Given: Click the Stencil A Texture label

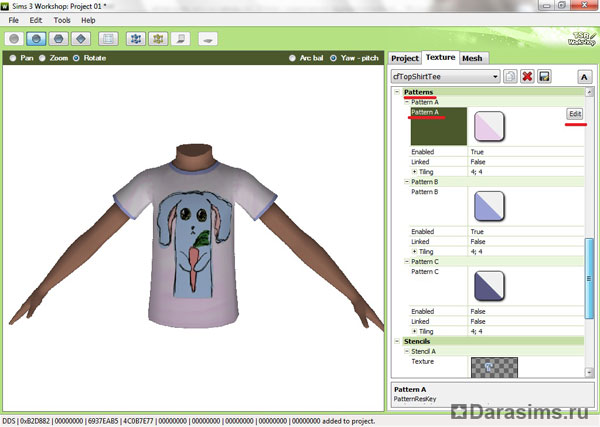Looking at the screenshot, I should (x=422, y=361).
